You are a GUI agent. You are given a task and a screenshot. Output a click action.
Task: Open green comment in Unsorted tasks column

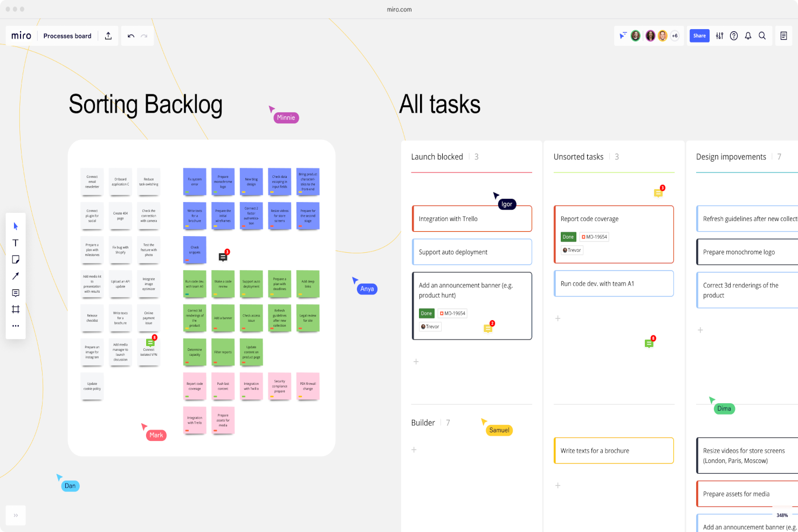(649, 343)
